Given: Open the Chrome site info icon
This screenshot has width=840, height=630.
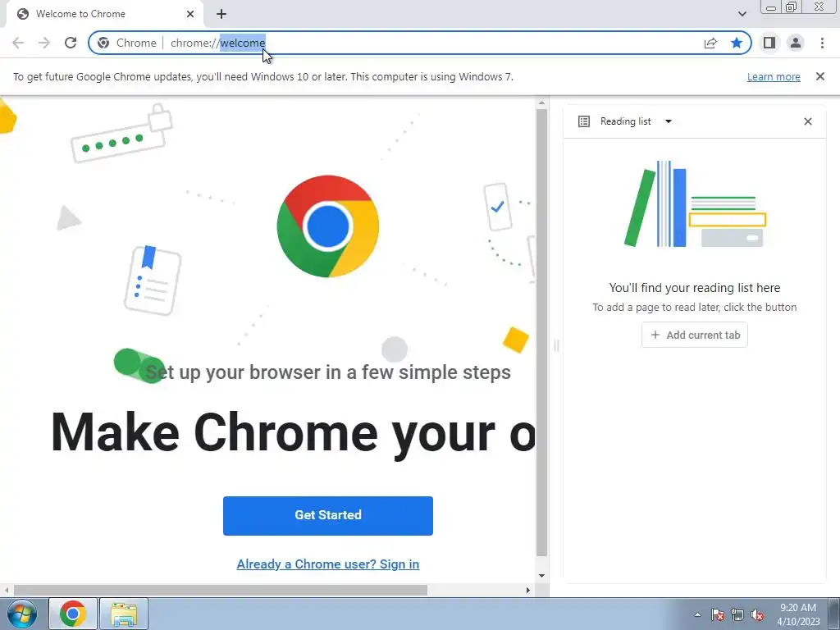Looking at the screenshot, I should [x=103, y=43].
